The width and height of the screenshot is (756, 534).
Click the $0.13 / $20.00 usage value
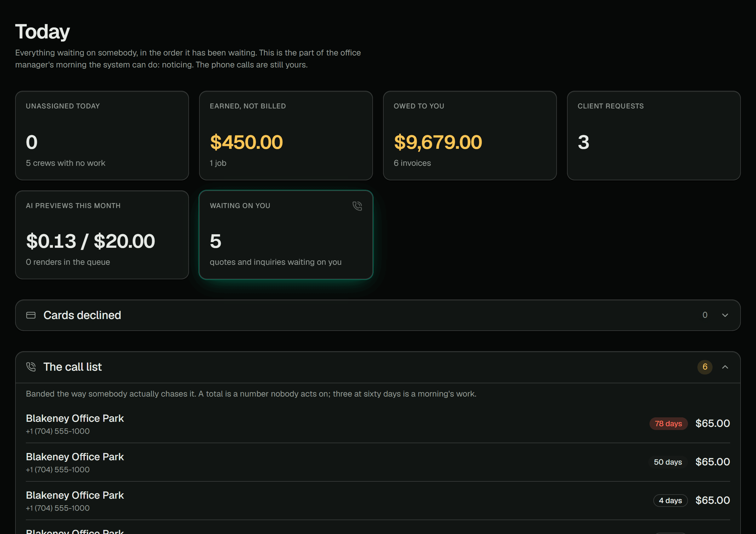pos(90,241)
